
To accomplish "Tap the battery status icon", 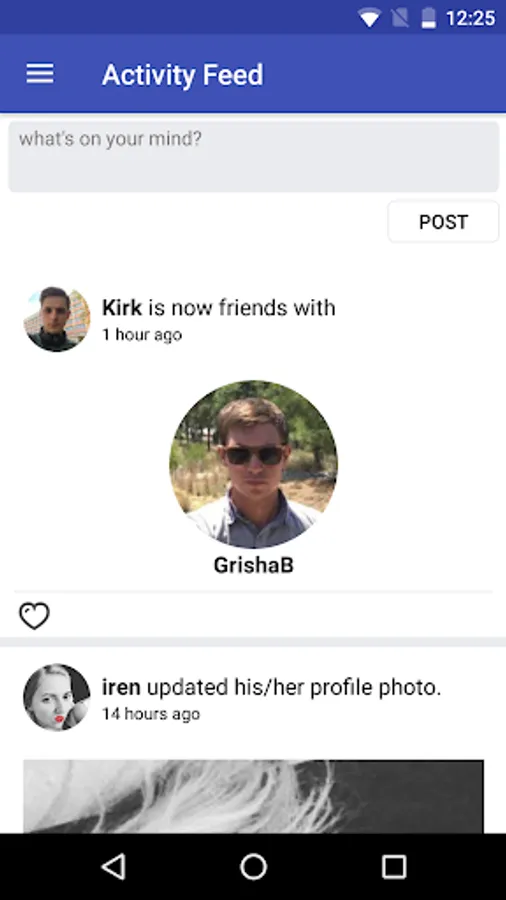I will (429, 18).
